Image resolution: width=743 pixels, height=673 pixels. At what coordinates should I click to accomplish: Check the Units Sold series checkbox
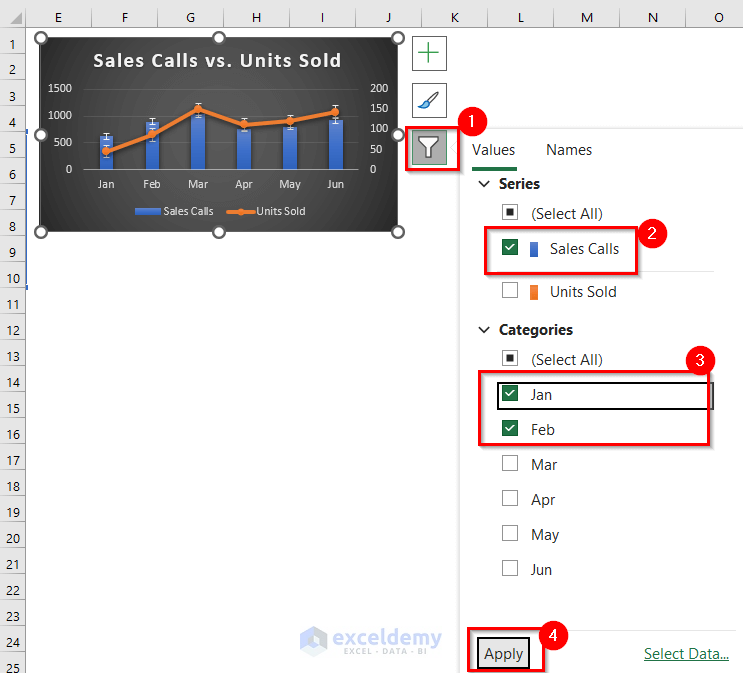pos(510,290)
